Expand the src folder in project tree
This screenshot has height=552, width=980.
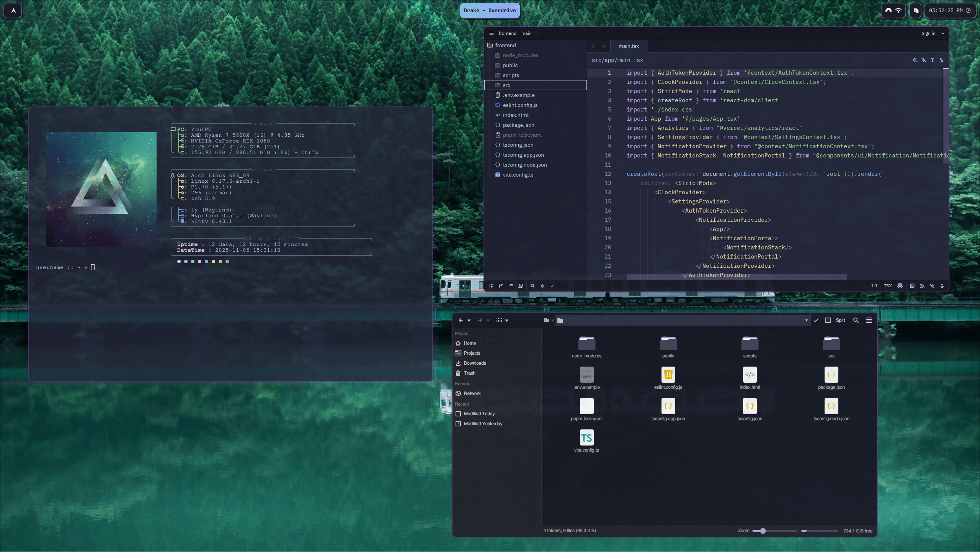pos(506,85)
